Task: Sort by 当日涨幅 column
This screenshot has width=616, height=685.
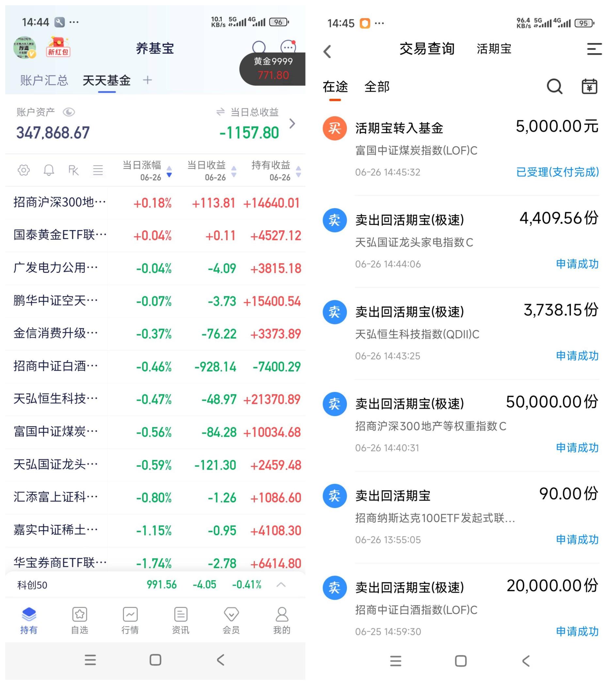Action: tap(147, 170)
